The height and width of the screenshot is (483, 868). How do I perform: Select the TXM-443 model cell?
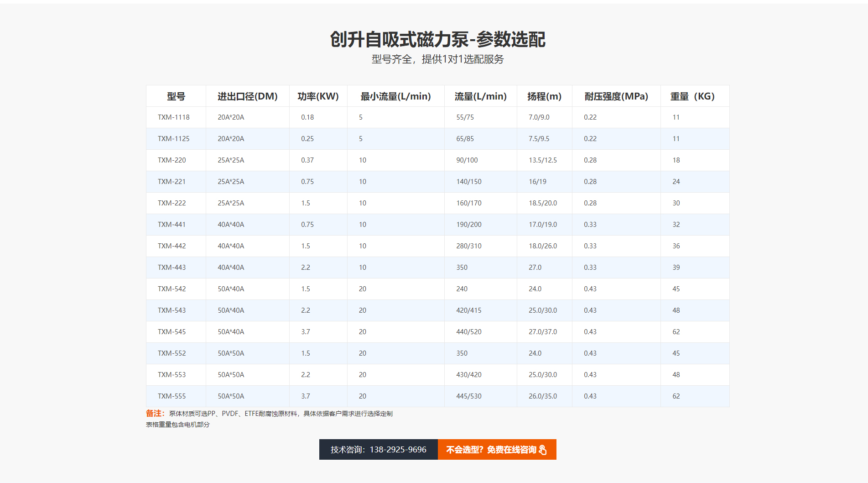[x=172, y=268]
